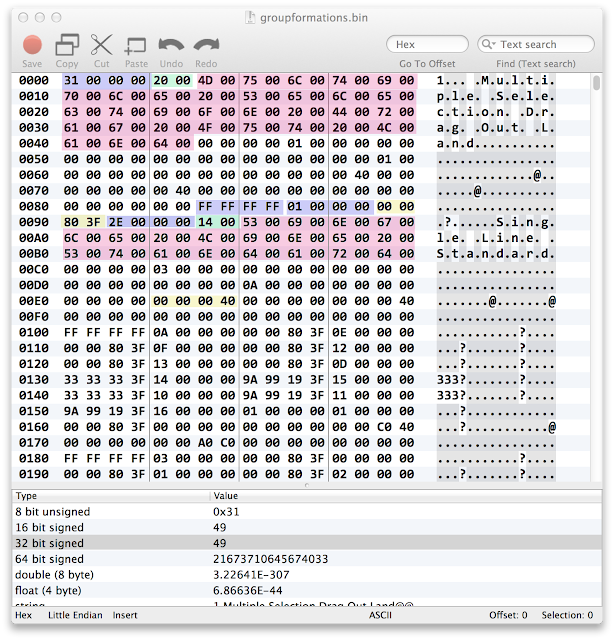Click offset label 0190
The image size is (614, 640).
point(33,474)
